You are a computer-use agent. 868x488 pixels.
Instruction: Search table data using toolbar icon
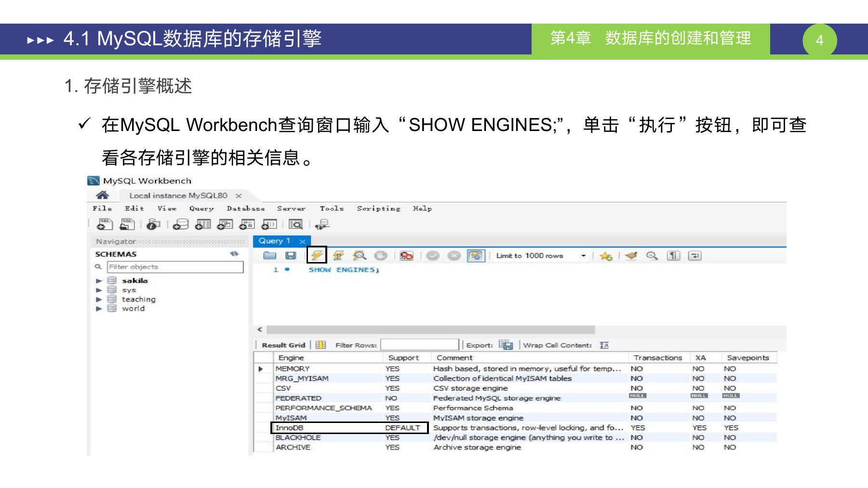click(x=295, y=224)
